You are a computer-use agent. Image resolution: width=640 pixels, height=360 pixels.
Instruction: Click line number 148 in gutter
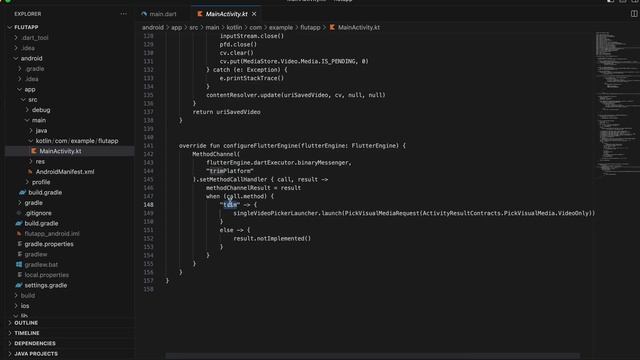pyautogui.click(x=149, y=204)
